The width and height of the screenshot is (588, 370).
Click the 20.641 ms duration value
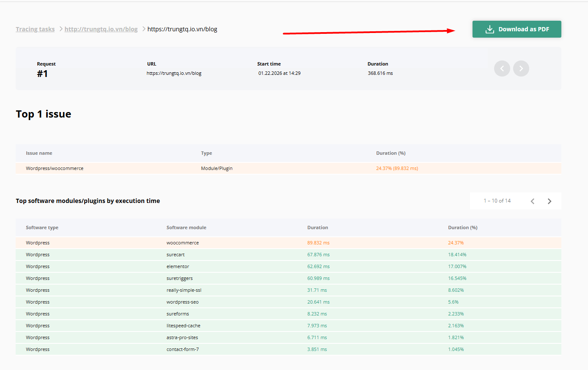click(319, 302)
